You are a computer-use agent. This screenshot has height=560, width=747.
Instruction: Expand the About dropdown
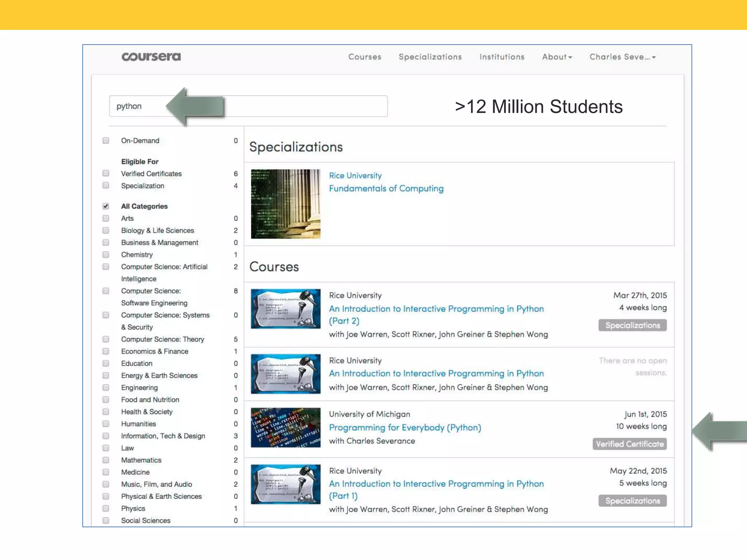click(557, 57)
